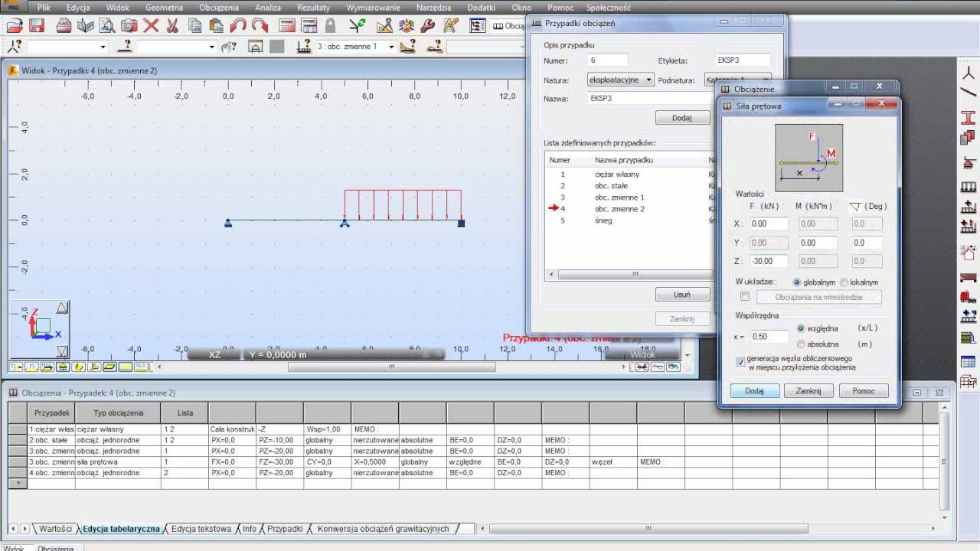Expand the node selection combo box
The width and height of the screenshot is (980, 551).
coord(103,47)
